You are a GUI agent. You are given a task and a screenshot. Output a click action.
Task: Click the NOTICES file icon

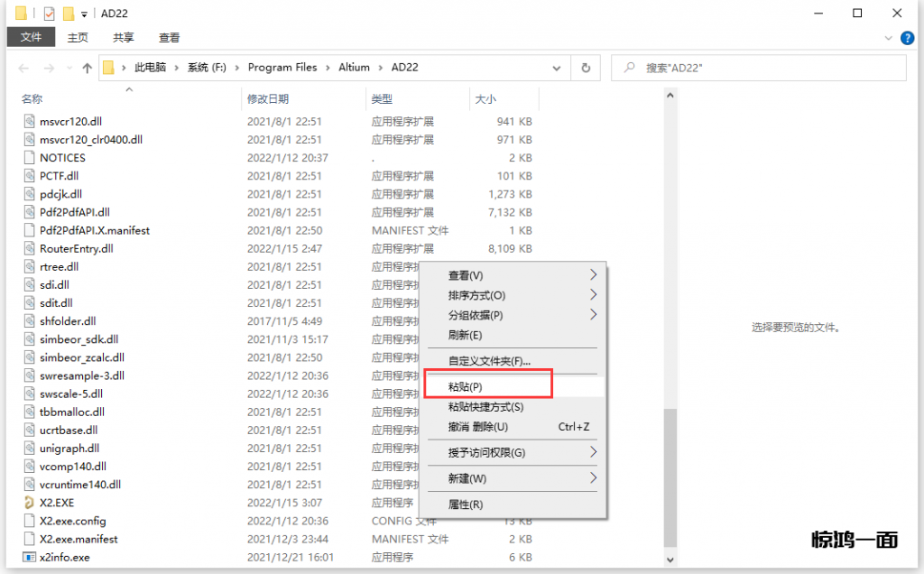click(29, 158)
